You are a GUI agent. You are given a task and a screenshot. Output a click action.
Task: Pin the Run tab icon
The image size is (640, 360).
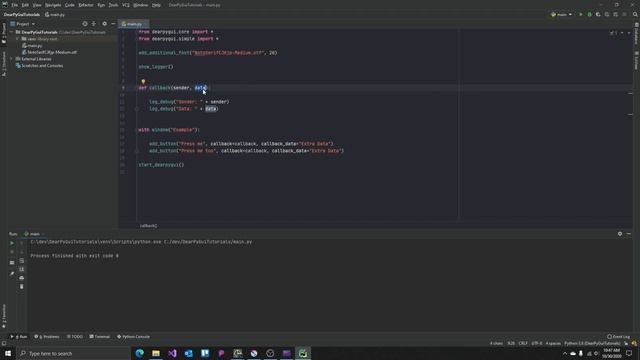point(12,273)
